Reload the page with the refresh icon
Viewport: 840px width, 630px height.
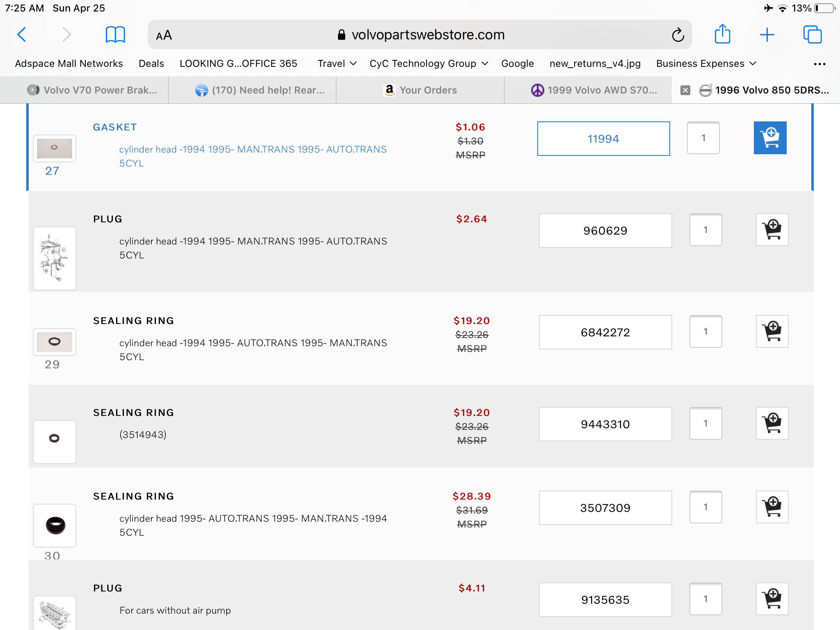tap(678, 35)
